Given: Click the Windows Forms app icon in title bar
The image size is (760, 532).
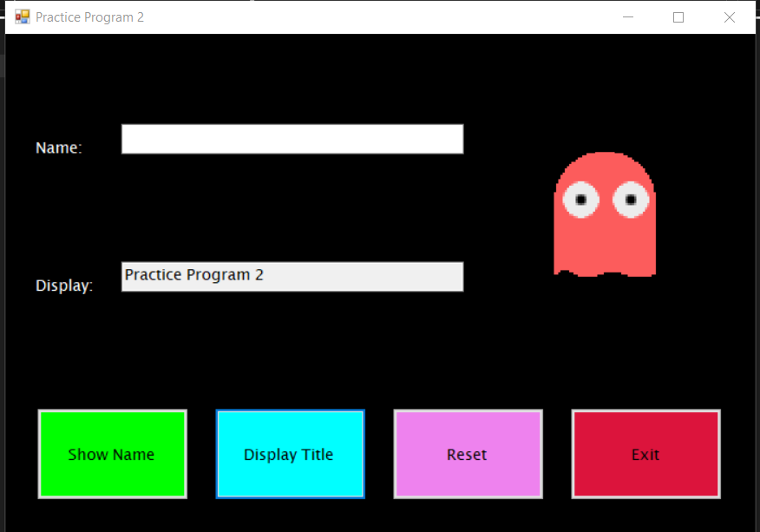Looking at the screenshot, I should [x=21, y=16].
